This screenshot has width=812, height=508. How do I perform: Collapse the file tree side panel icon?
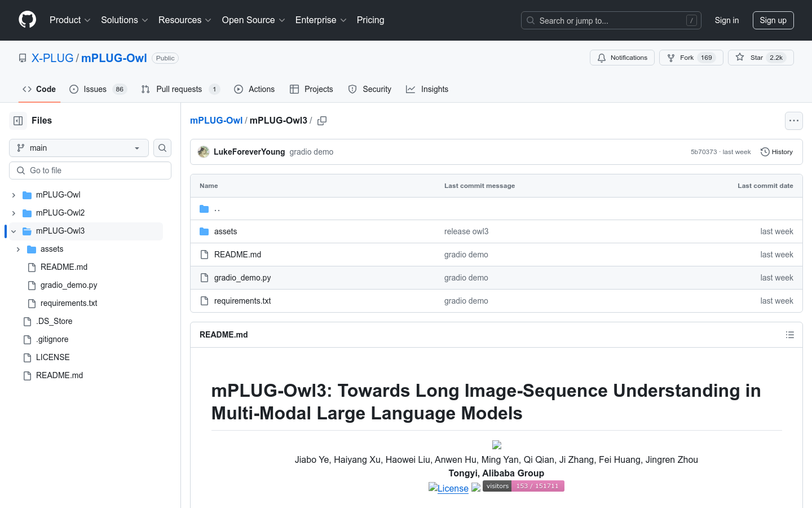tap(18, 121)
